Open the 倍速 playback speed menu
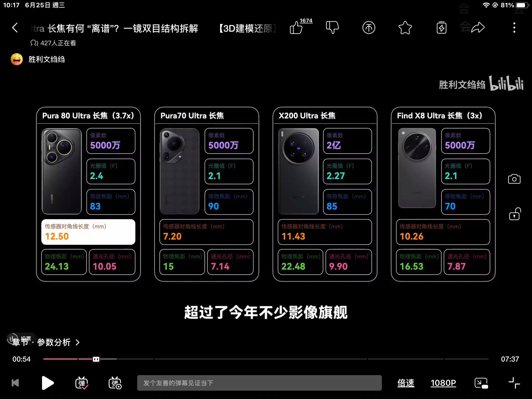Image resolution: width=532 pixels, height=399 pixels. pyautogui.click(x=406, y=383)
